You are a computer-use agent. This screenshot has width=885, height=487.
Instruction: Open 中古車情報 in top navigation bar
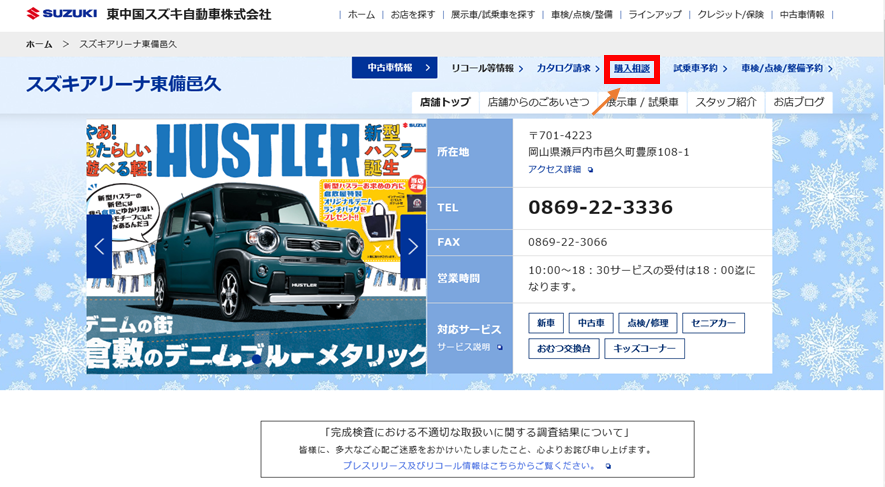(802, 15)
